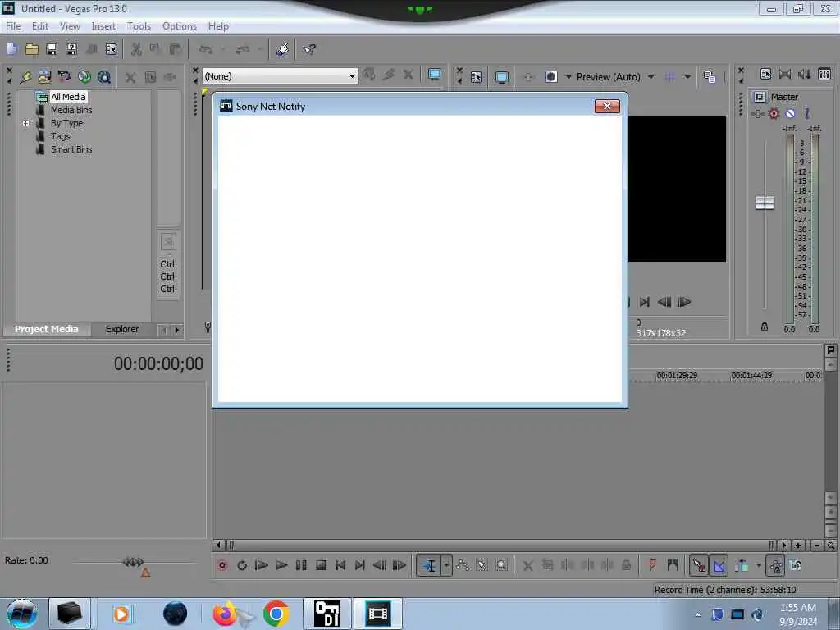The image size is (840, 630).
Task: Toggle Loop Playback in transport bar
Action: [x=242, y=565]
